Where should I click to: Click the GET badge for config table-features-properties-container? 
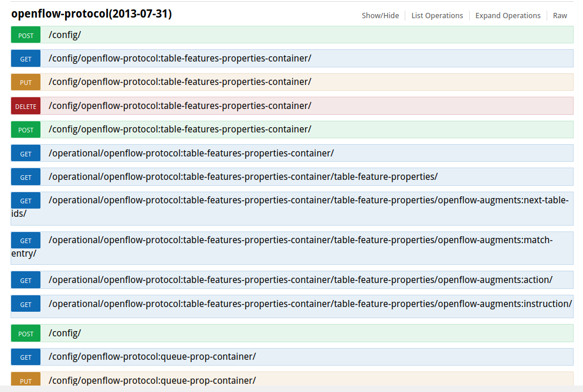point(26,59)
